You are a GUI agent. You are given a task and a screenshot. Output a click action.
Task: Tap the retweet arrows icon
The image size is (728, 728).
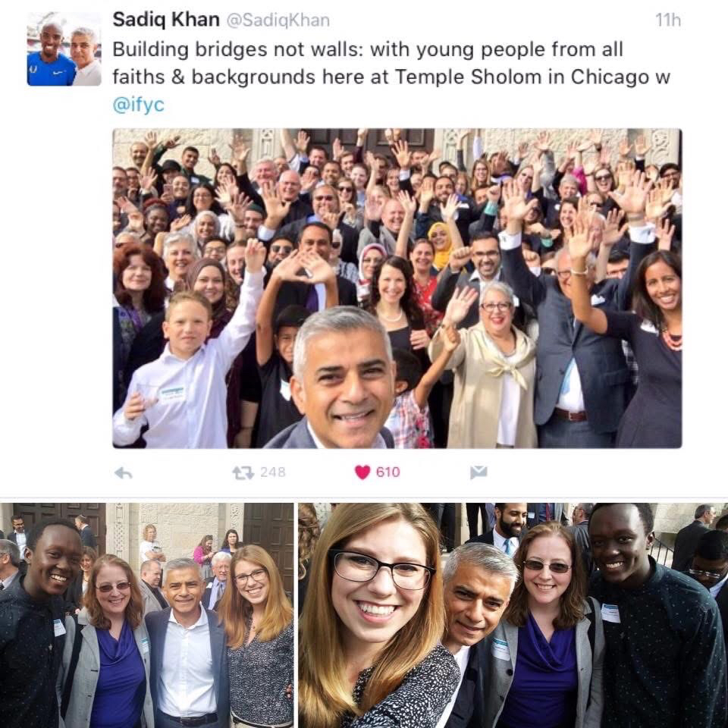pyautogui.click(x=243, y=472)
